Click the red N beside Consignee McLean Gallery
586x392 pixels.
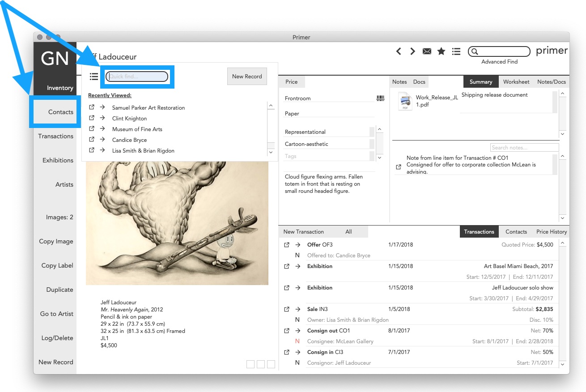297,341
